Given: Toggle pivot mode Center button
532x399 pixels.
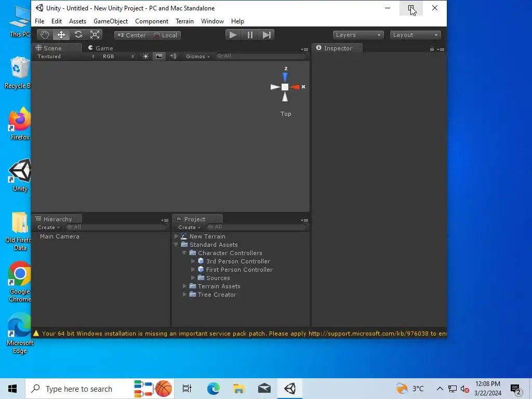Looking at the screenshot, I should [131, 35].
